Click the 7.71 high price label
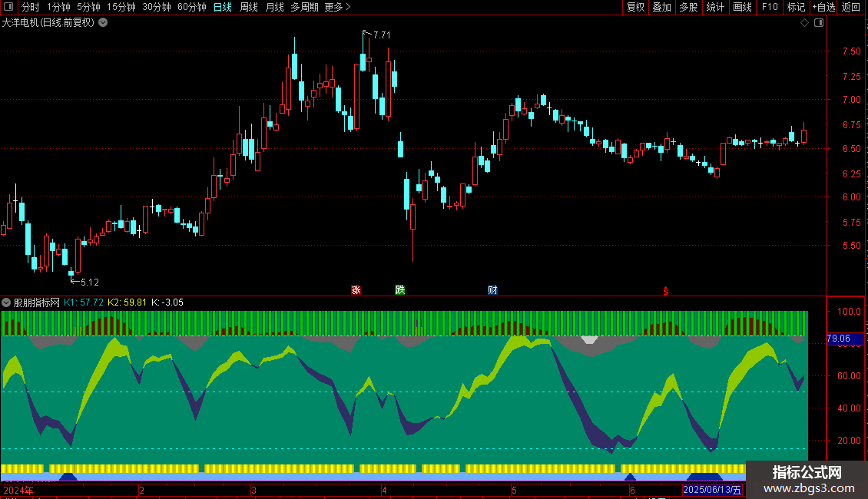The width and height of the screenshot is (868, 499). [x=382, y=35]
